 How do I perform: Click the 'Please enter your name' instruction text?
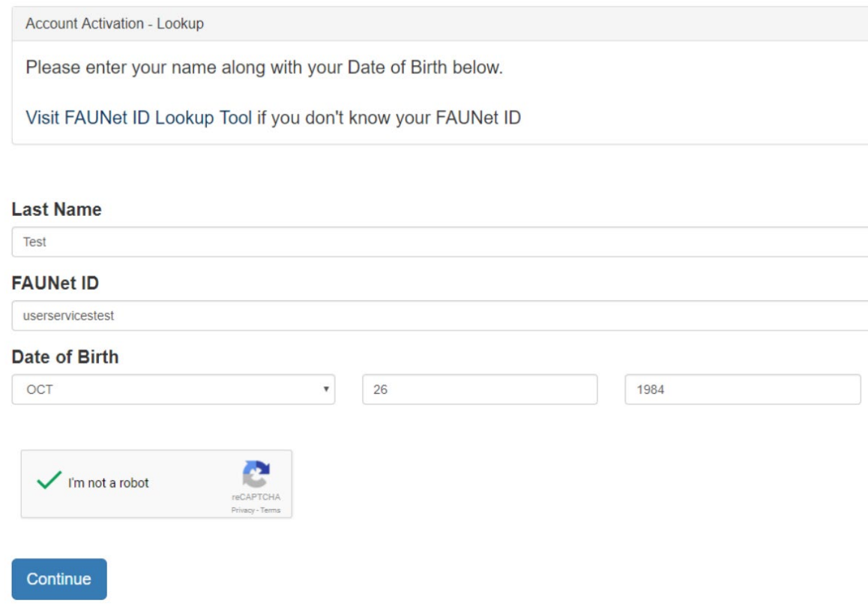coord(264,67)
